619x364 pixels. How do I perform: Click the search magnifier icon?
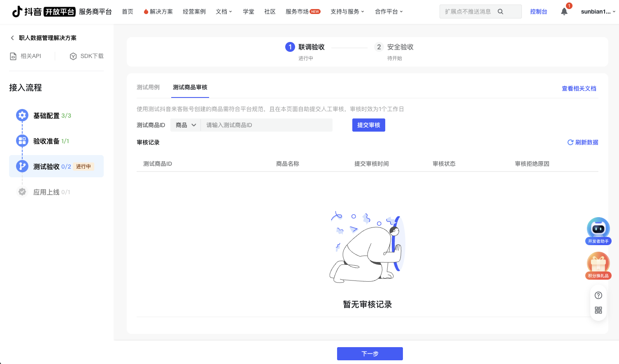[x=500, y=12]
